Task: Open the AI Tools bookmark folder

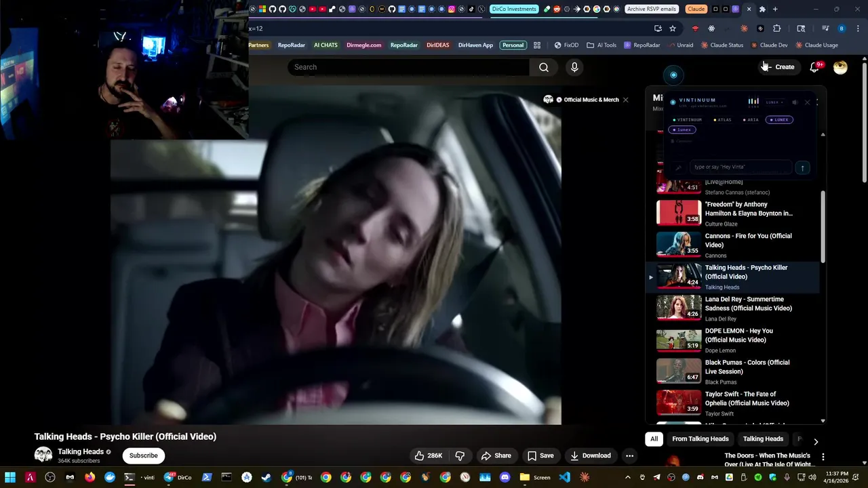Action: (x=601, y=45)
